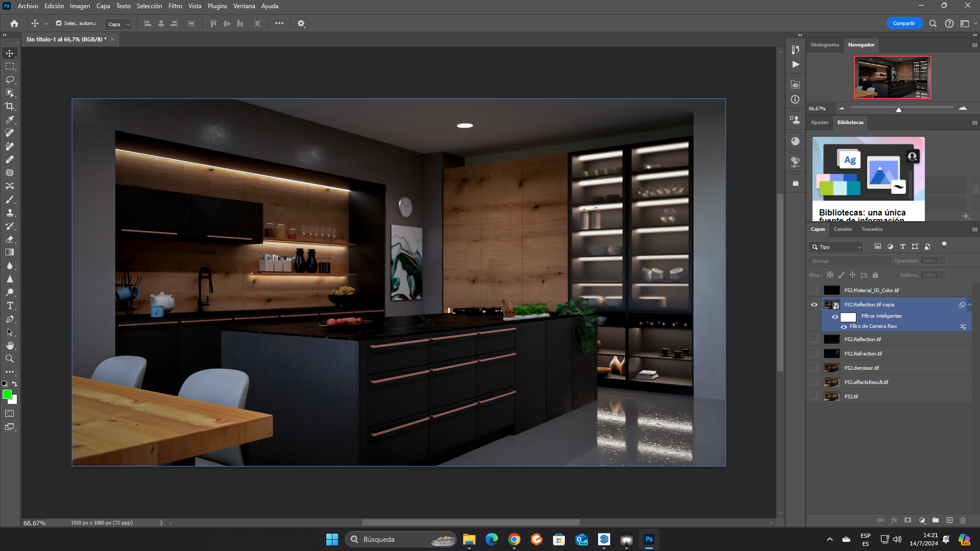
Task: Open the Capa auto-select dropdown
Action: tap(118, 24)
